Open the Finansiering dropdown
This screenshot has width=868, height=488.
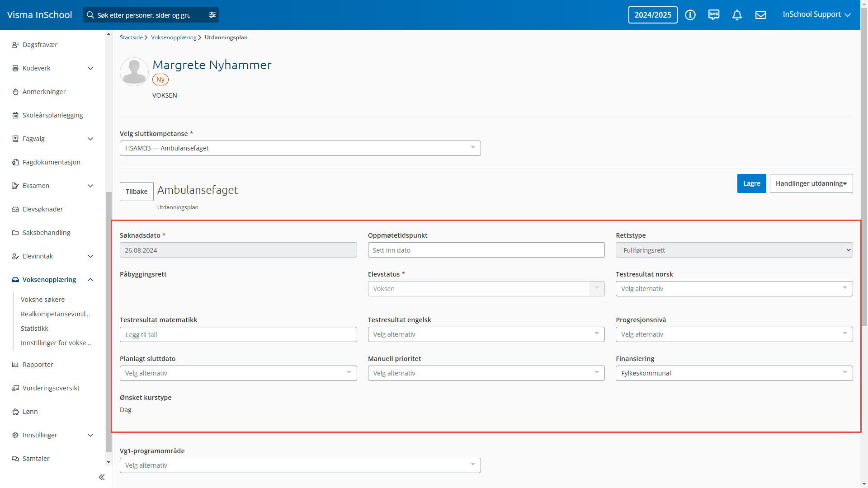[734, 373]
